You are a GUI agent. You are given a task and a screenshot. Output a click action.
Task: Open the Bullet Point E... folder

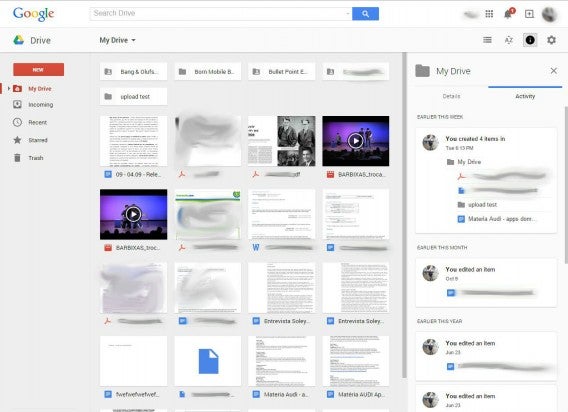pos(282,72)
